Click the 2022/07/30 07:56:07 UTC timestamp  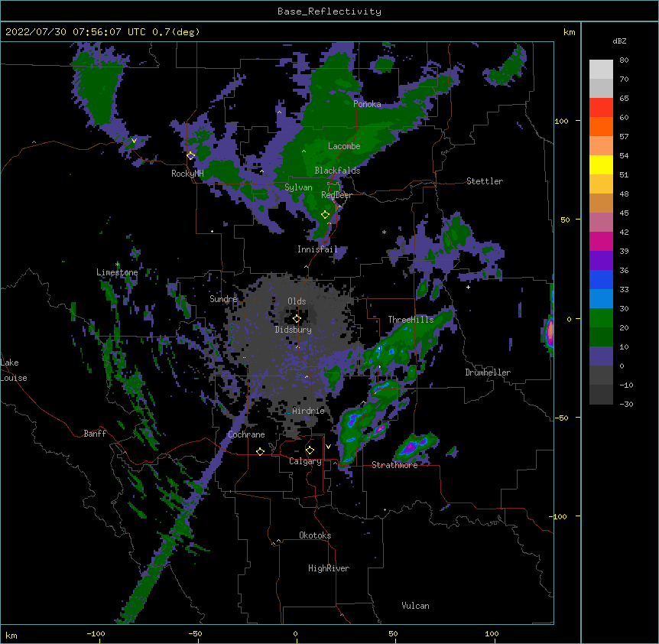click(x=75, y=32)
